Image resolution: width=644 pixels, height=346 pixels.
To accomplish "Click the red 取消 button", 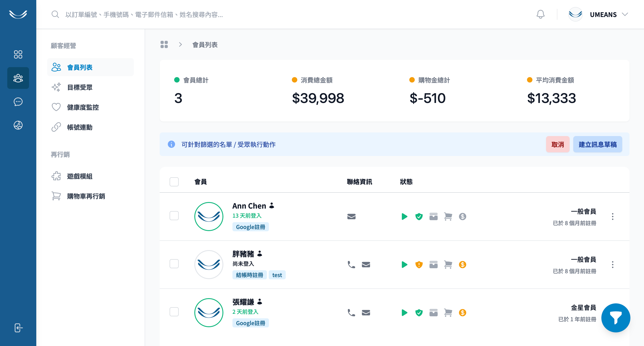I will coord(558,144).
